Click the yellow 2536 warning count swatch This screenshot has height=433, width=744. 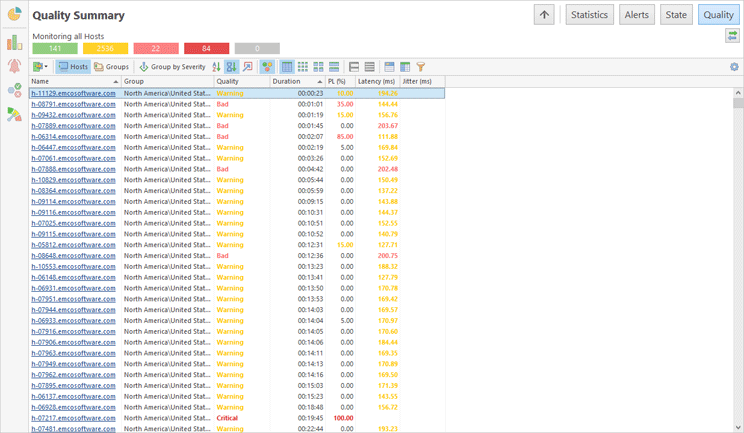[105, 48]
